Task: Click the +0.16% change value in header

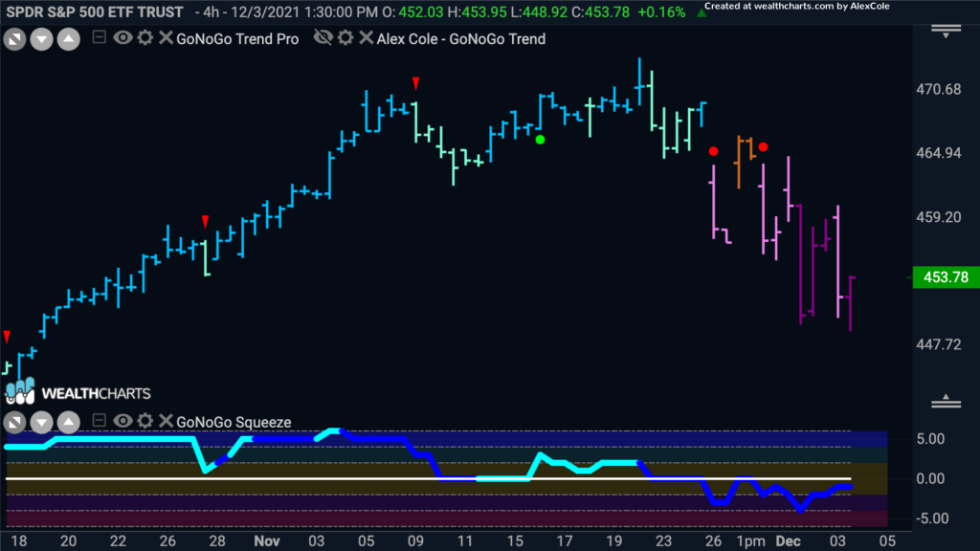Action: click(661, 11)
